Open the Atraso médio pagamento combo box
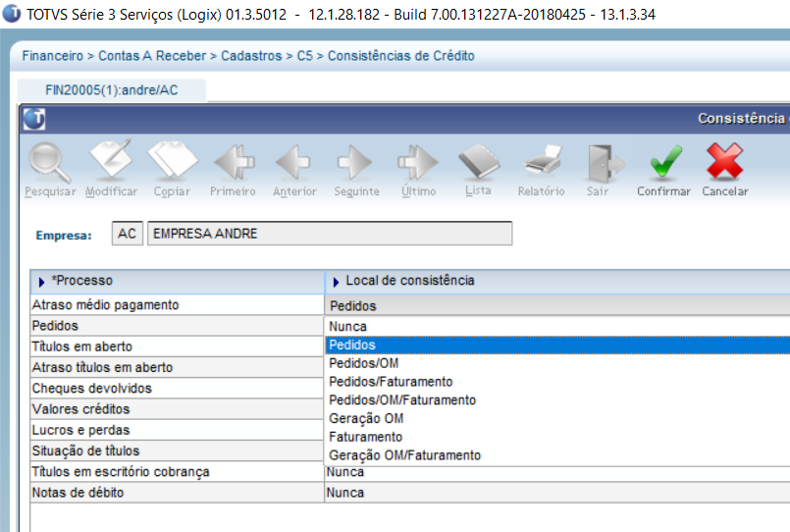This screenshot has height=532, width=790. coord(557,306)
